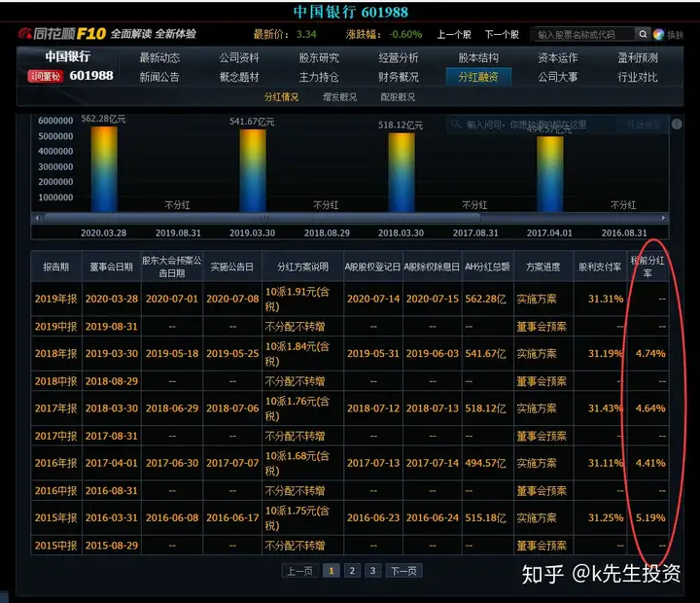Click the 2016-06-24 ex-dividend date cell
Image resolution: width=700 pixels, height=603 pixels.
(x=432, y=517)
